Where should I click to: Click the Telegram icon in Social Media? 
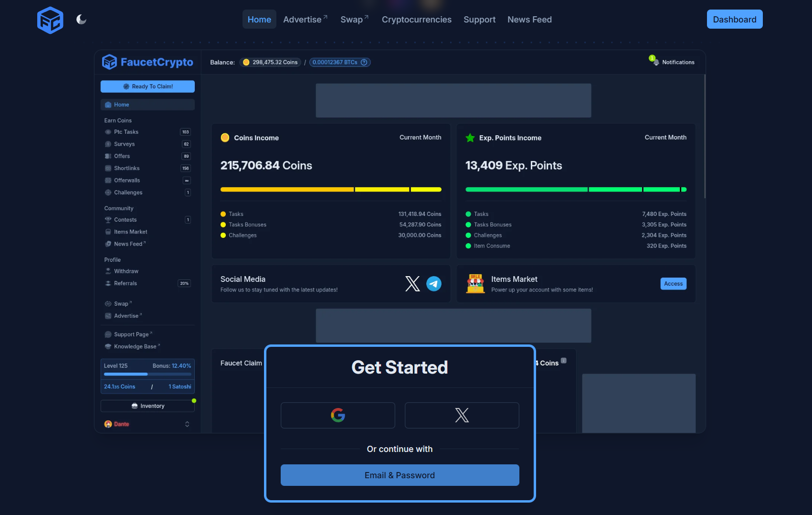pyautogui.click(x=433, y=283)
